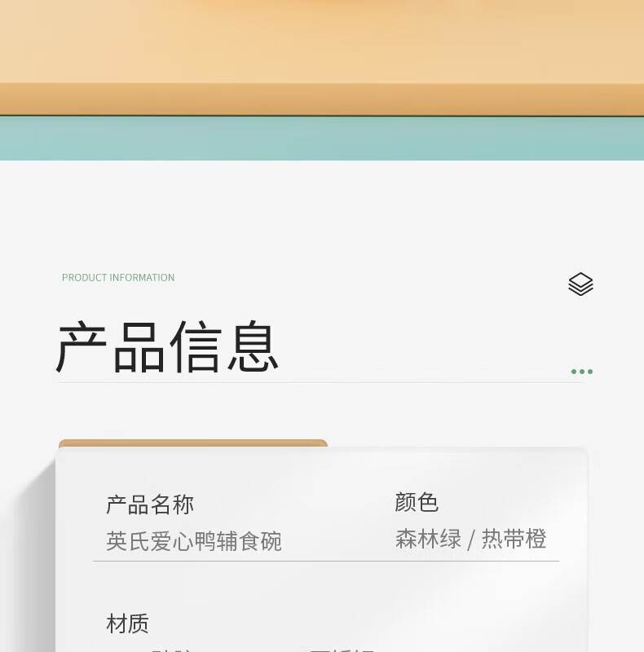
Task: Select the 颜色 label
Action: pos(417,502)
